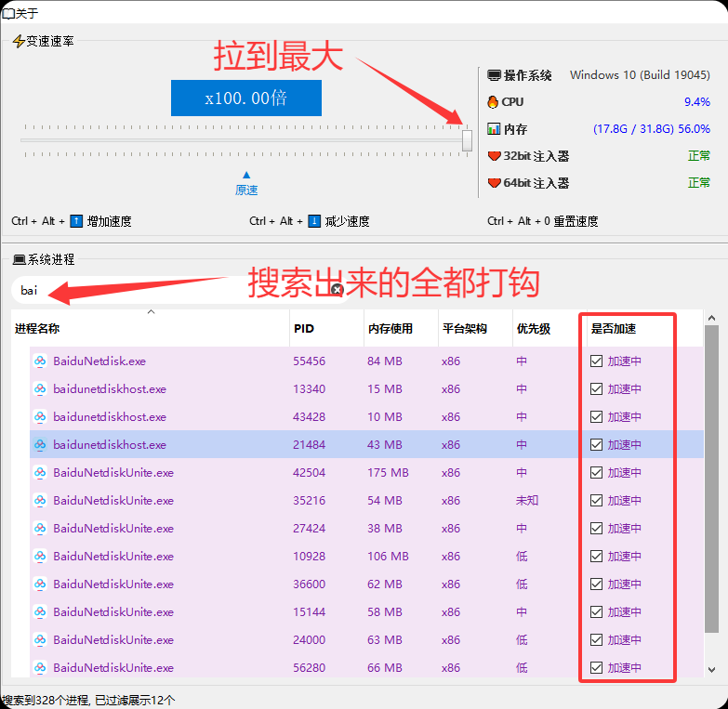The width and height of the screenshot is (728, 709).
Task: Click the lightning bolt icon beside 变速速率
Action: 19,41
